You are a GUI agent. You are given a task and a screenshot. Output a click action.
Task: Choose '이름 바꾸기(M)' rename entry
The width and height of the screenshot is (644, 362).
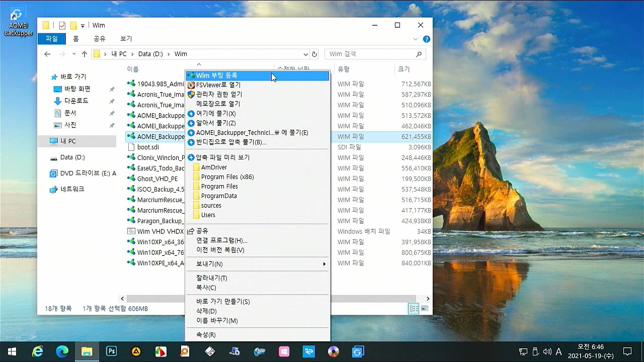(258, 321)
